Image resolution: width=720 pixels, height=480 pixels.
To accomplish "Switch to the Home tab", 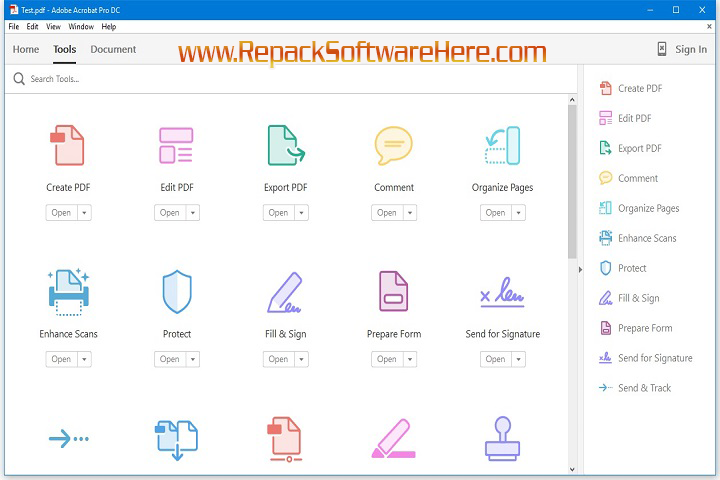I will click(26, 49).
